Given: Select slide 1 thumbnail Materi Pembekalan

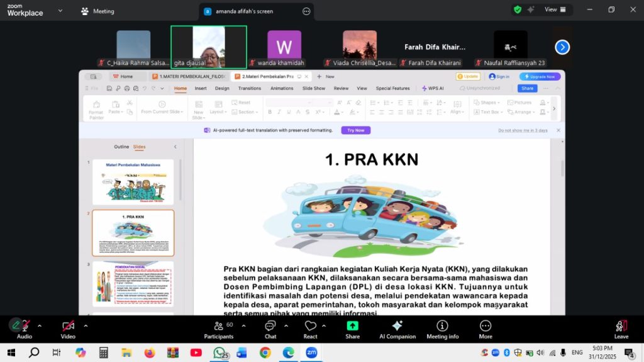Looking at the screenshot, I should [133, 181].
